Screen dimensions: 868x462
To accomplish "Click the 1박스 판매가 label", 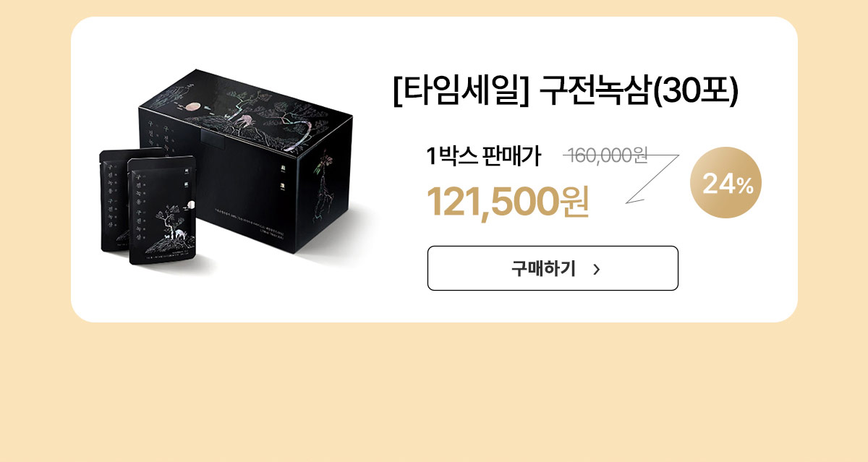I will (483, 155).
